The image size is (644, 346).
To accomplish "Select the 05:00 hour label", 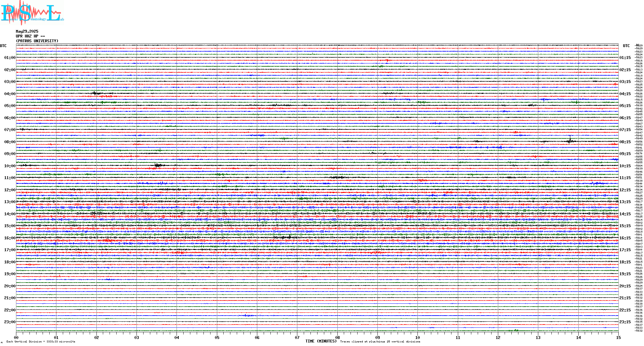I will 10,106.
